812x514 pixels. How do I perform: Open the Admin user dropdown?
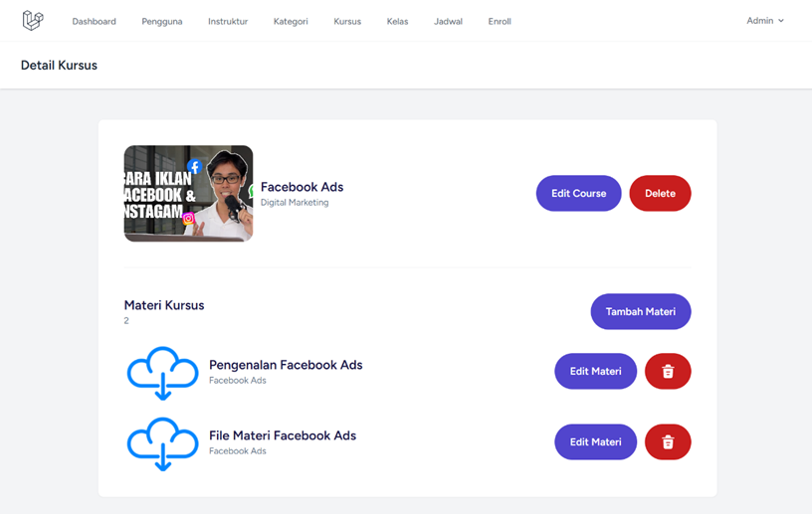pyautogui.click(x=765, y=21)
